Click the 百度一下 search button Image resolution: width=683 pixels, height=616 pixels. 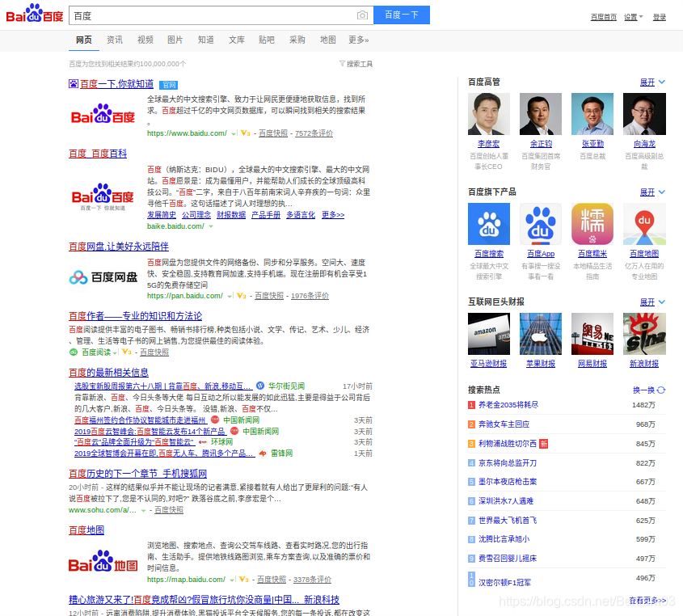[402, 15]
